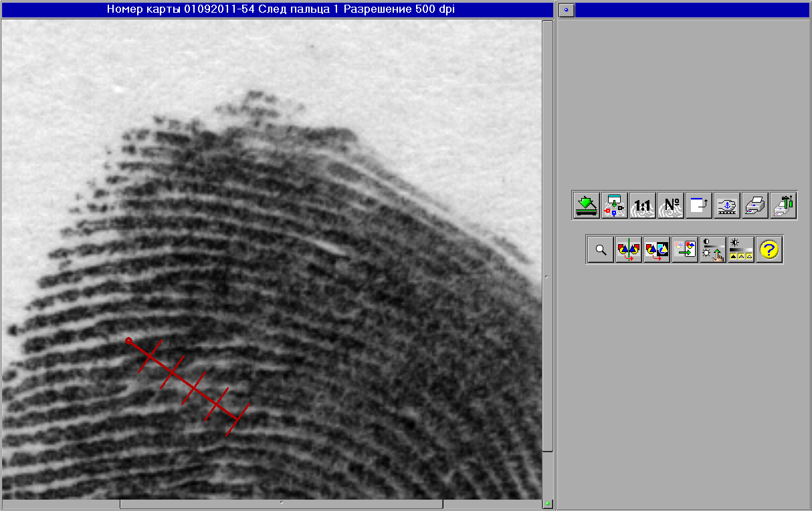Screen dimensions: 812x511
Task: Click the small blue dot button in right title bar
Action: click(567, 10)
